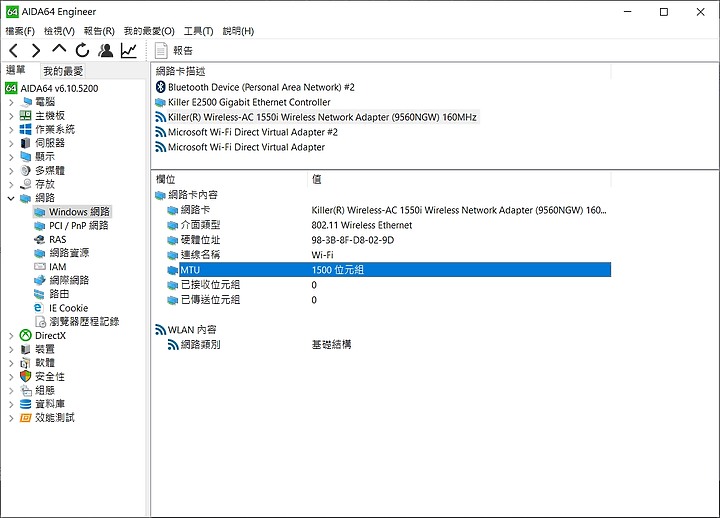Click the Back navigation arrow
Image resolution: width=720 pixels, height=518 pixels.
(14, 50)
